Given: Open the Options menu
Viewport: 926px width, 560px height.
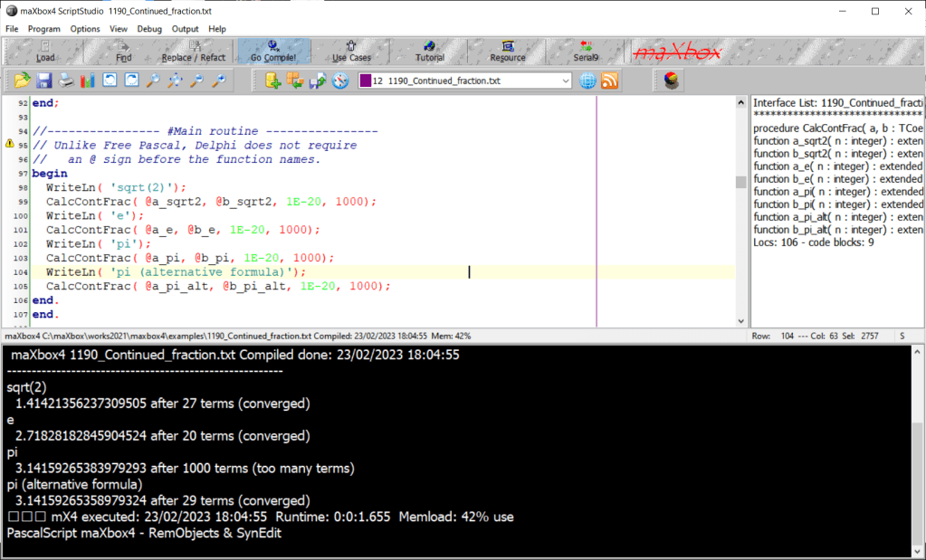Looking at the screenshot, I should point(85,29).
